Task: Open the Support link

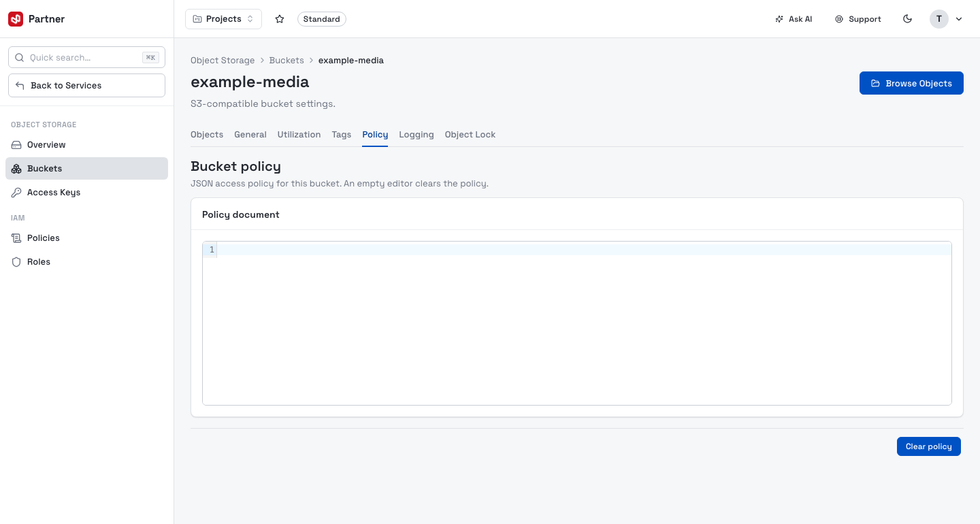Action: click(858, 19)
